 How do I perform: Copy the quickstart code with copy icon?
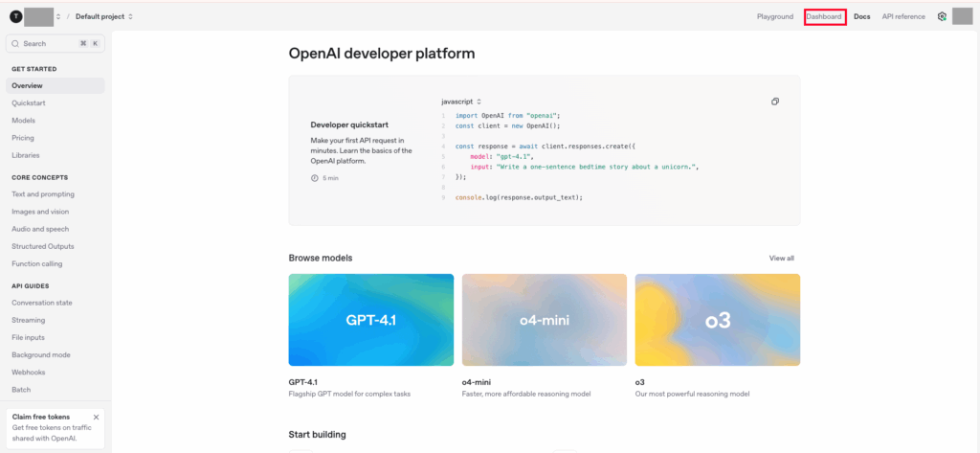(x=775, y=102)
